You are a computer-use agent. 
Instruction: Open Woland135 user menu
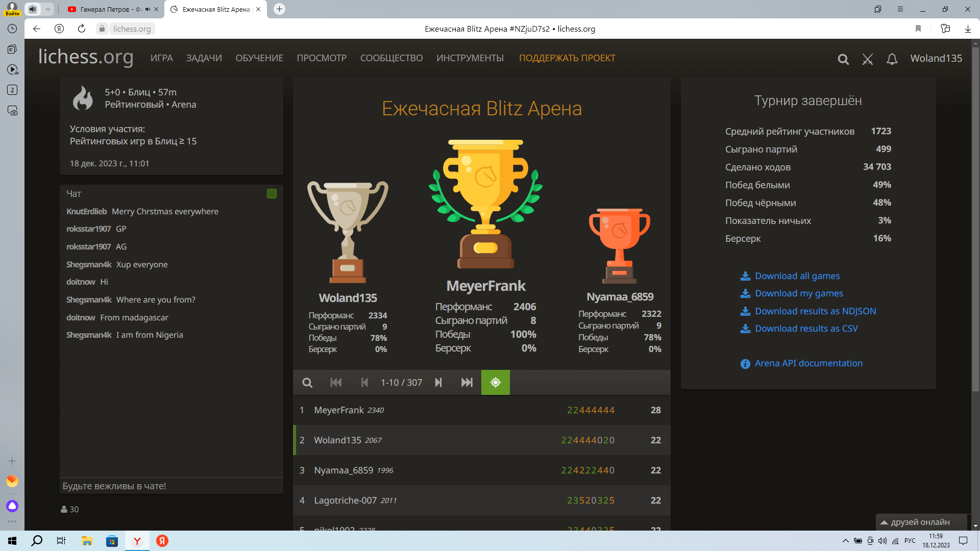tap(936, 58)
